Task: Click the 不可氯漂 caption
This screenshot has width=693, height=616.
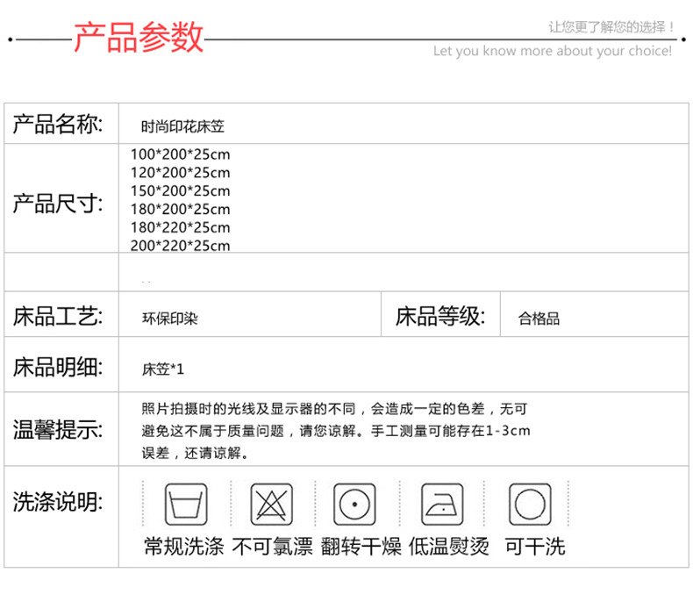Action: click(x=272, y=547)
